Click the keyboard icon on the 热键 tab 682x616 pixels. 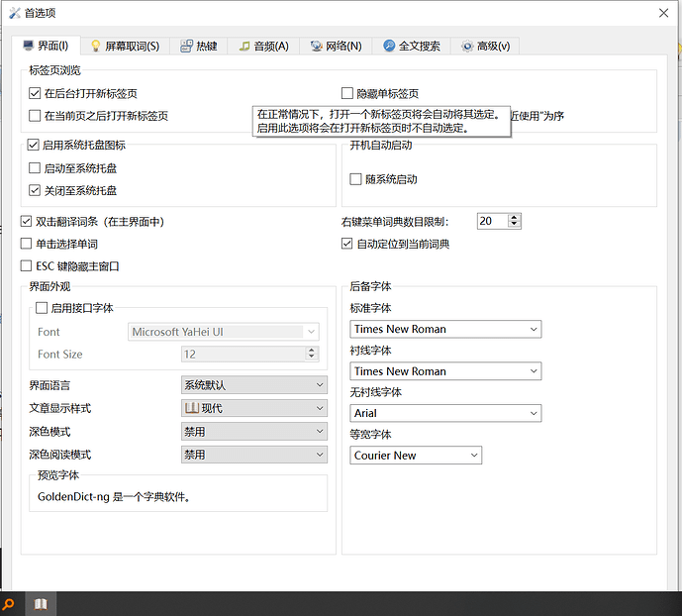pos(184,46)
